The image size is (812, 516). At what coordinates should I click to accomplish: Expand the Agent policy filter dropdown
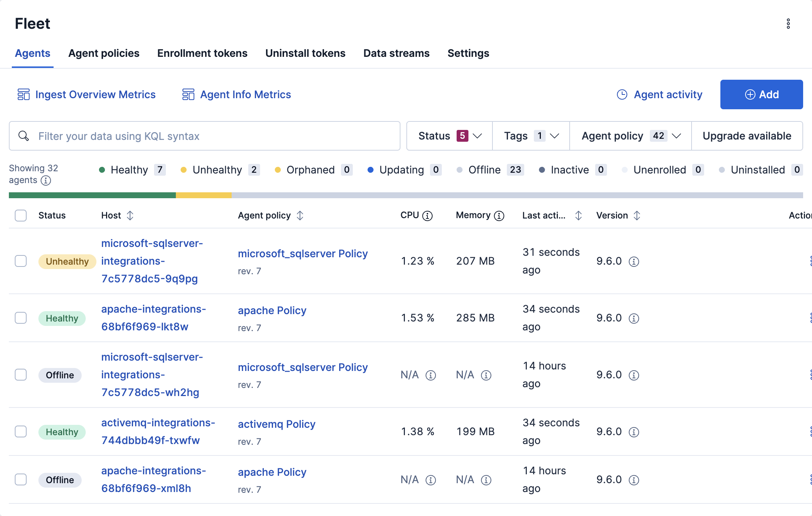[631, 136]
